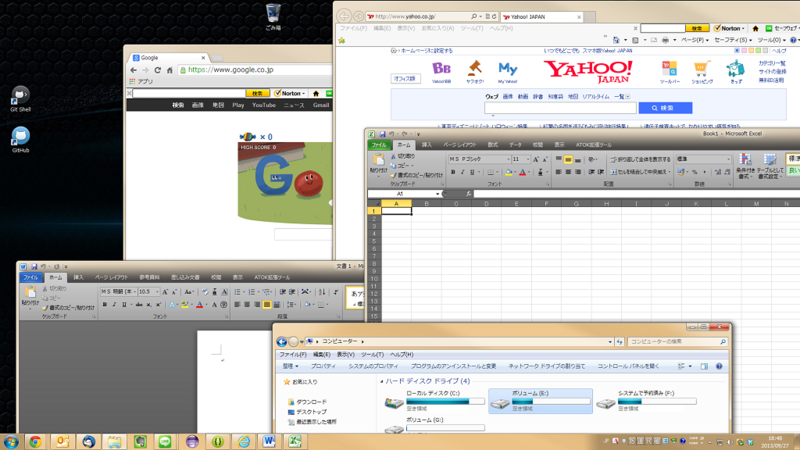Viewport: 800px width, 450px height.
Task: Collapse the ハードディスクドライブ (4) group
Action: coord(382,381)
